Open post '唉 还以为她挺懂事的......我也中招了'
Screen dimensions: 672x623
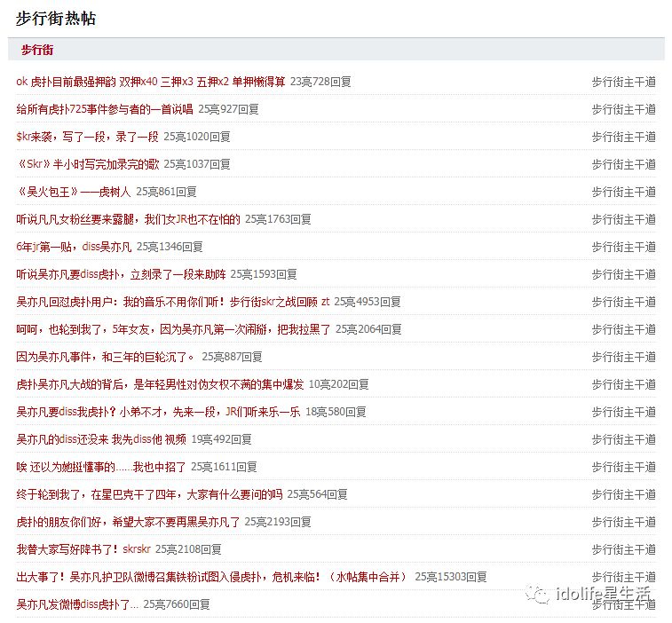click(x=100, y=467)
